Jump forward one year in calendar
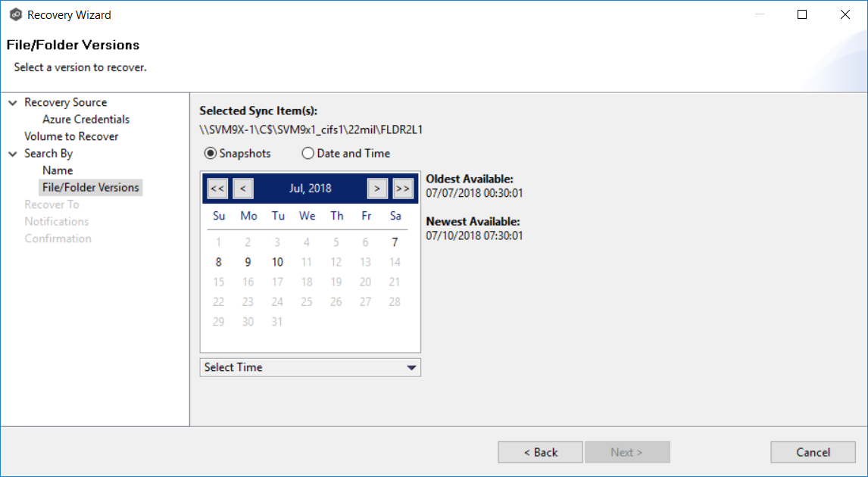 (403, 189)
